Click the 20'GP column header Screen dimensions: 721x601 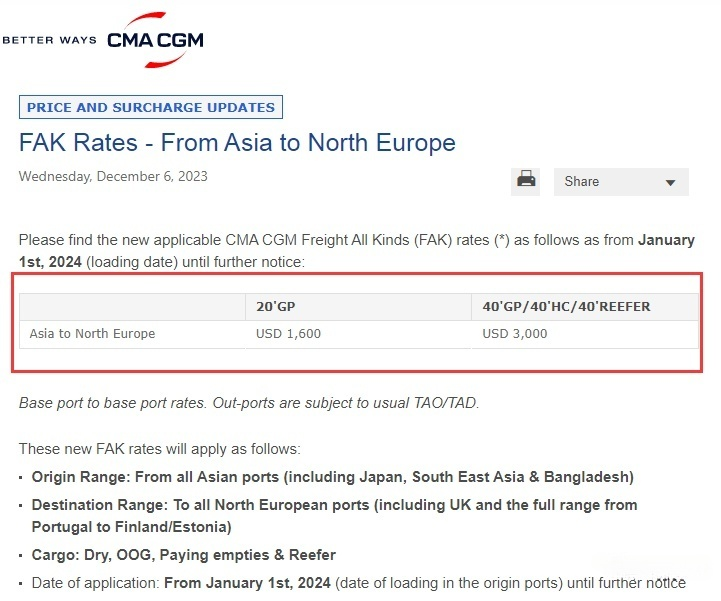click(x=275, y=306)
